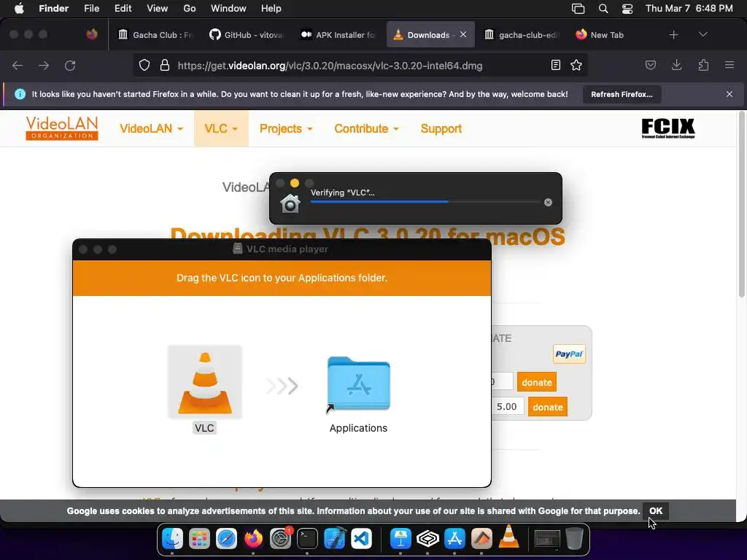
Task: Click the FCIX sponsor logo
Action: pyautogui.click(x=668, y=128)
